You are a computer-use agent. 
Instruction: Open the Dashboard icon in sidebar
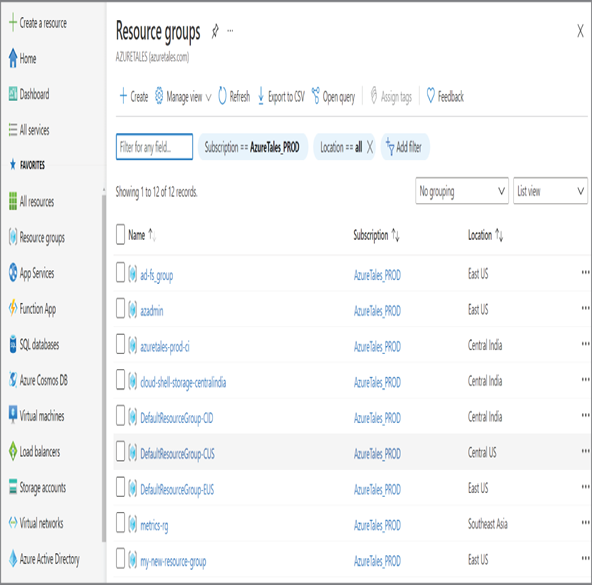click(x=13, y=94)
